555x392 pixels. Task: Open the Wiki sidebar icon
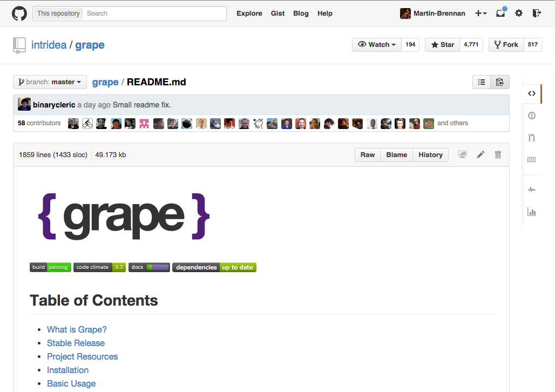point(532,160)
